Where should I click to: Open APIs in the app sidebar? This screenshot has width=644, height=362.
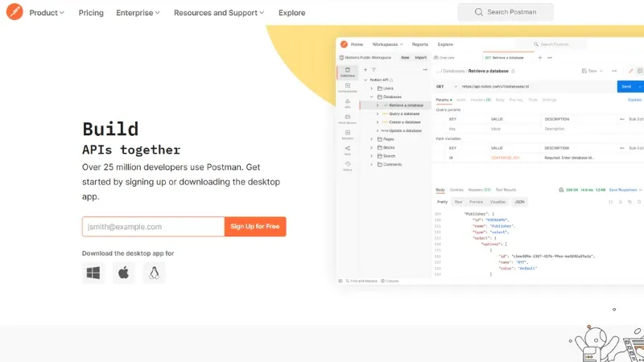[348, 104]
